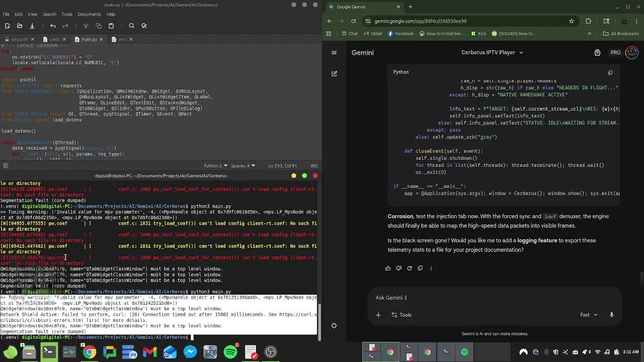Viewport: 644px width, 362px height.
Task: Open the Search menu in text editor
Action: (x=49, y=14)
